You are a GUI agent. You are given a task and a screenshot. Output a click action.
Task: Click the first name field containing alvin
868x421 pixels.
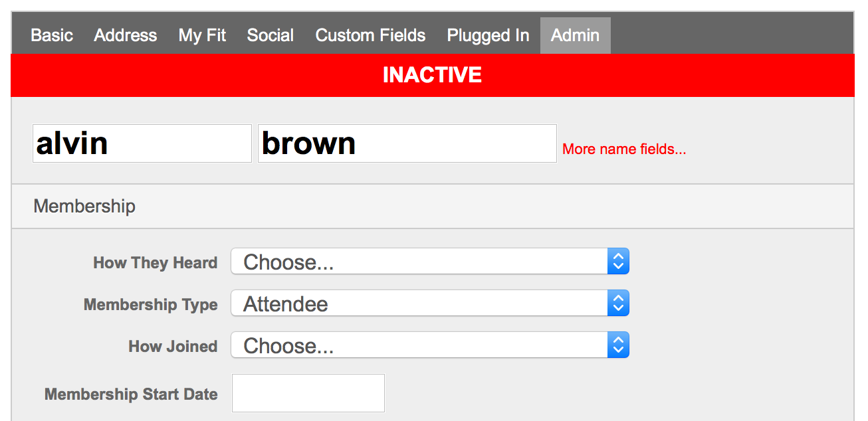142,143
